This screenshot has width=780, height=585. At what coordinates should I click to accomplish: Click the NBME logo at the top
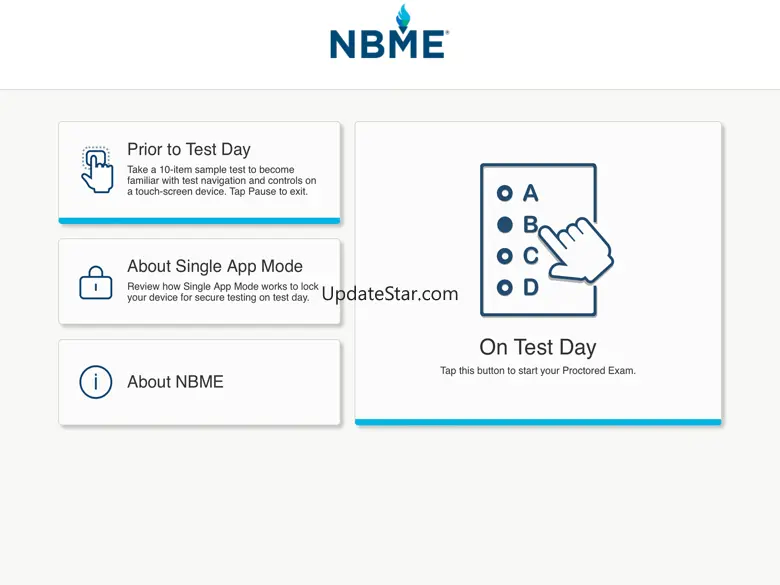[389, 43]
